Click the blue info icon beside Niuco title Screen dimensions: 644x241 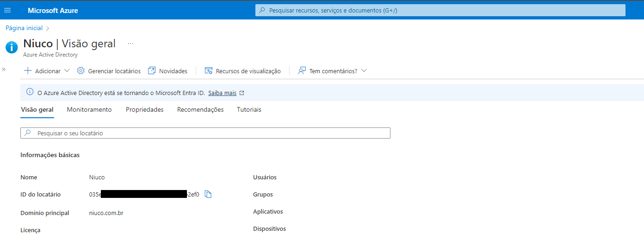click(12, 47)
